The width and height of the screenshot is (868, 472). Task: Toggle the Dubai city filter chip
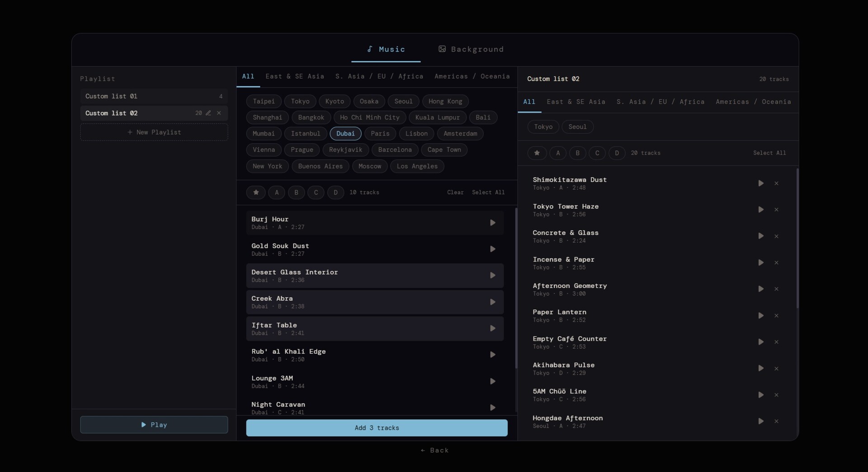click(x=345, y=134)
